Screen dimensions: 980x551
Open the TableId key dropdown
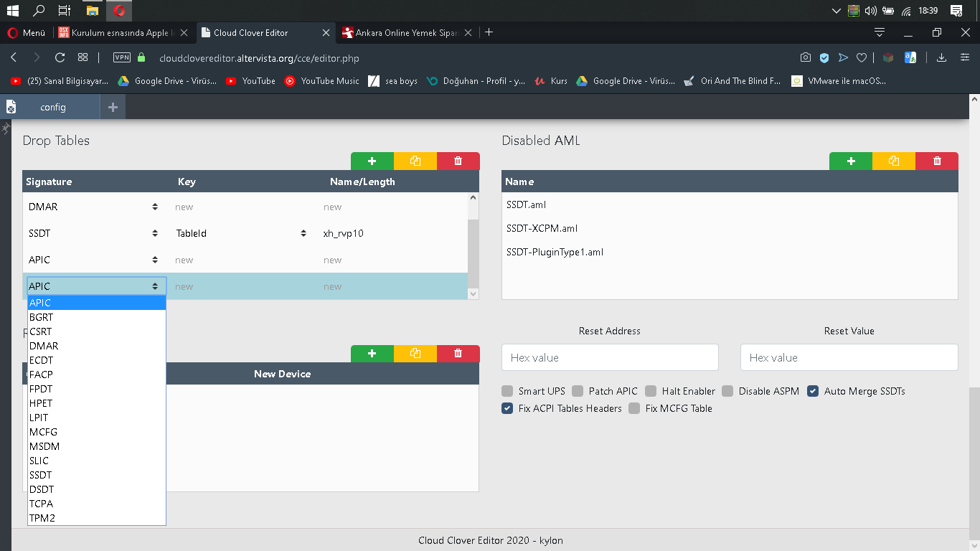(240, 233)
